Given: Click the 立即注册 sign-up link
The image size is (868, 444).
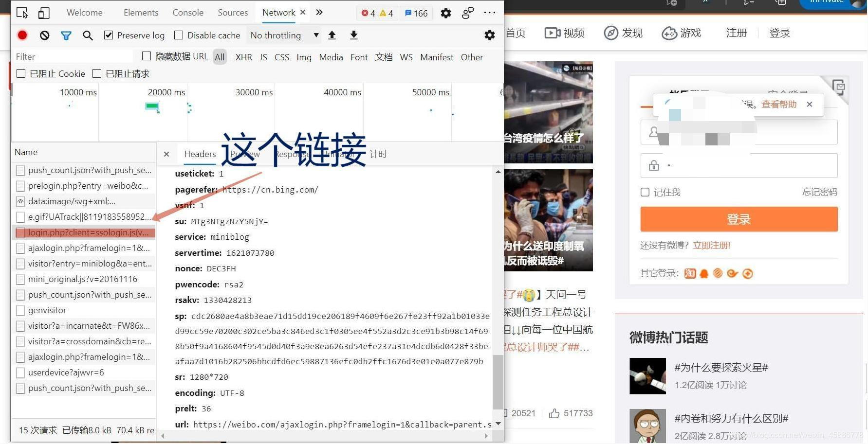Looking at the screenshot, I should 712,245.
